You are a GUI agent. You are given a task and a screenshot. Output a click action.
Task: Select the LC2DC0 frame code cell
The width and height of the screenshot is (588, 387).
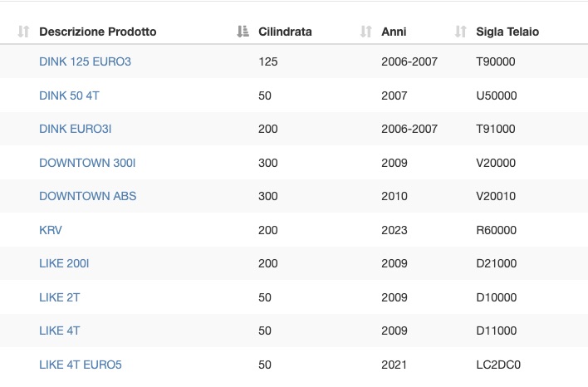[498, 365]
